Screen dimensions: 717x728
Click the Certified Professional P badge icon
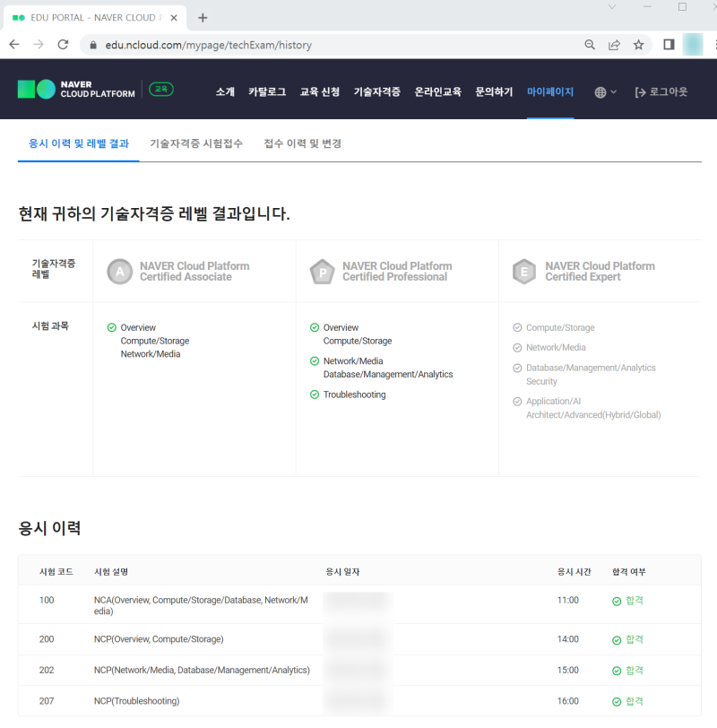coord(323,272)
